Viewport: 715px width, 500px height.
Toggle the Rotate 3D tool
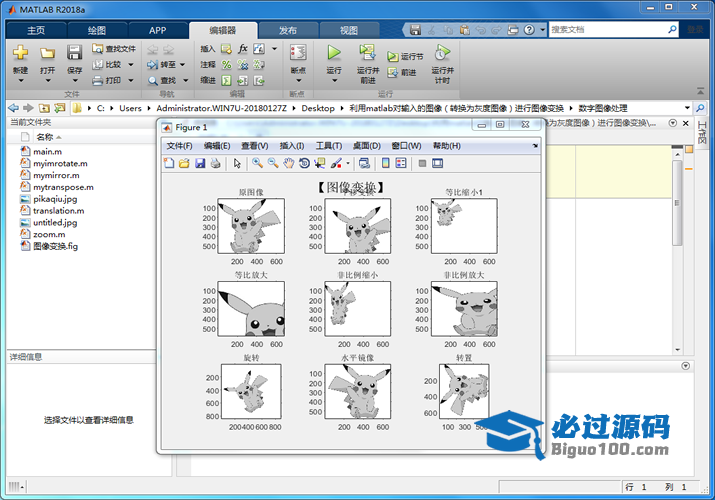[304, 163]
